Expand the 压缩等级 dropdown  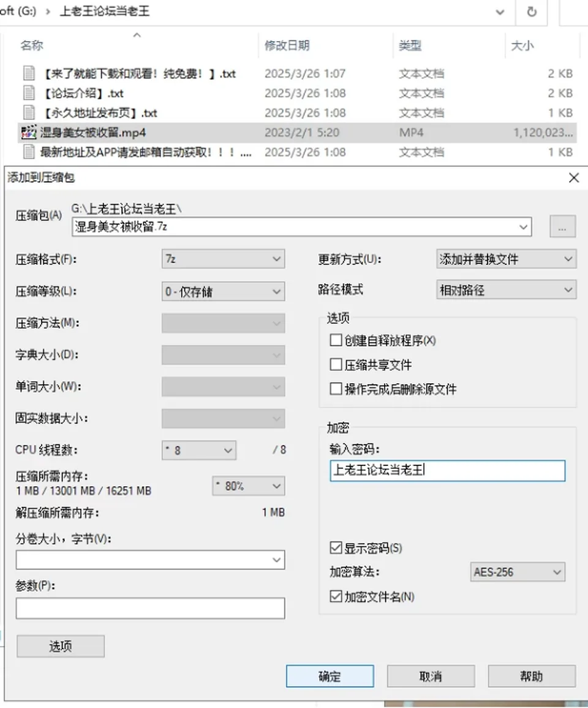tap(223, 292)
